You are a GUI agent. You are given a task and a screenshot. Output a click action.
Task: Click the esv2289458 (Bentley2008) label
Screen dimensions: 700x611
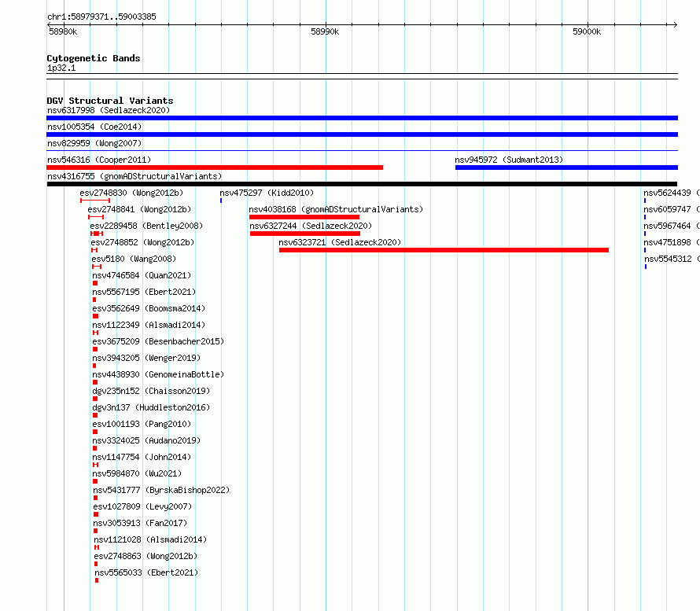tap(146, 226)
